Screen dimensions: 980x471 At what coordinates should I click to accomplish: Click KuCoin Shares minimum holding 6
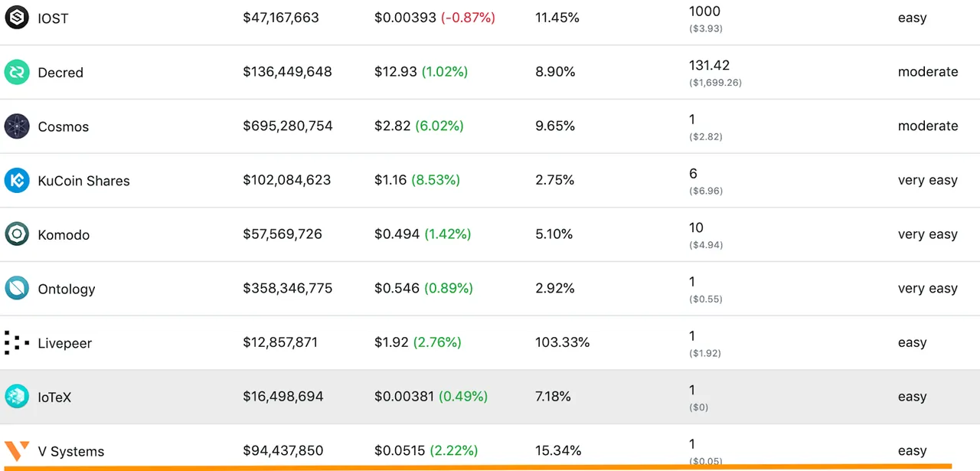coord(693,173)
